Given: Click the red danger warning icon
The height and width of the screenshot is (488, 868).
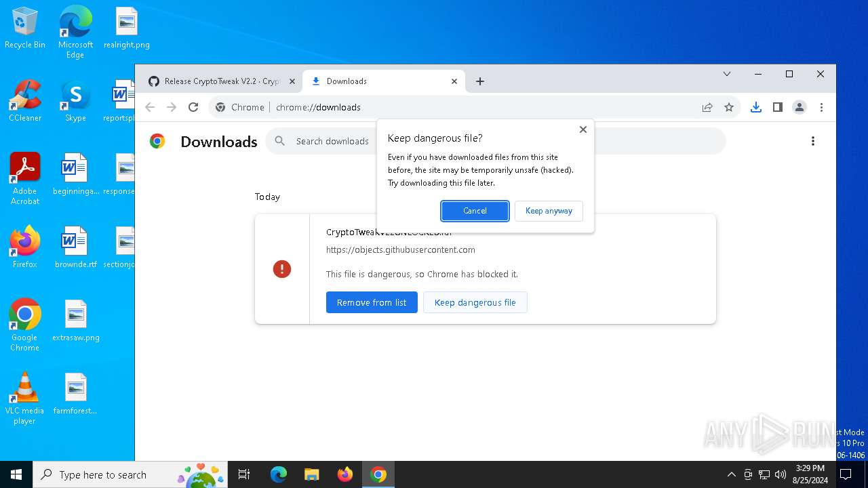Looking at the screenshot, I should pos(282,269).
